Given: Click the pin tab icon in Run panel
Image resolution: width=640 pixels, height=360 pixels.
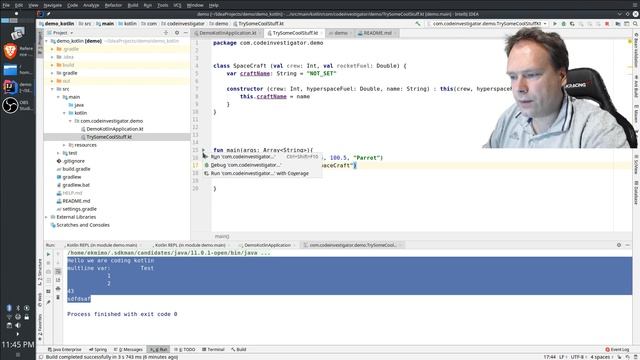Looking at the screenshot, I should click(49, 302).
